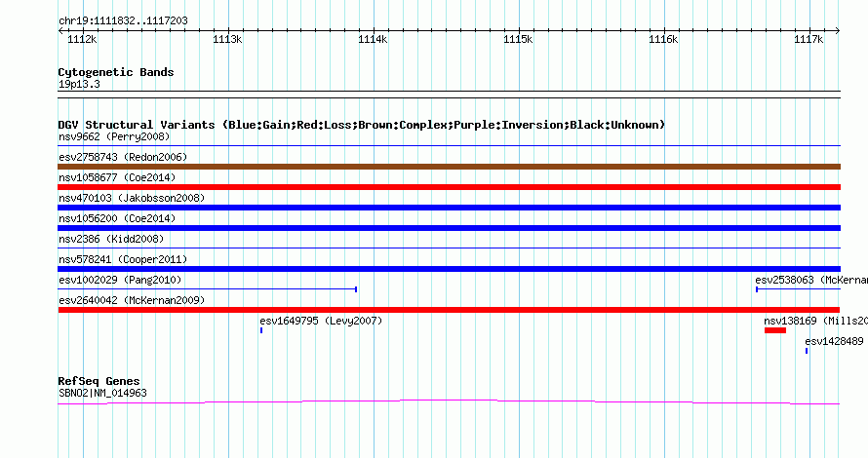
Task: Click the nsv578241 (Cooper2011) label
Action: coord(123,259)
